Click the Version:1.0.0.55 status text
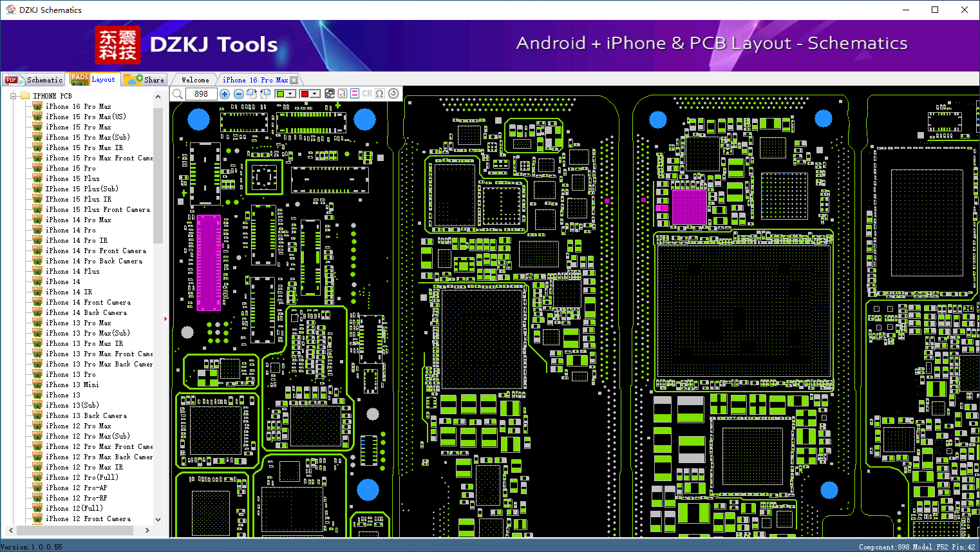Viewport: 980px width, 552px height. click(x=32, y=547)
